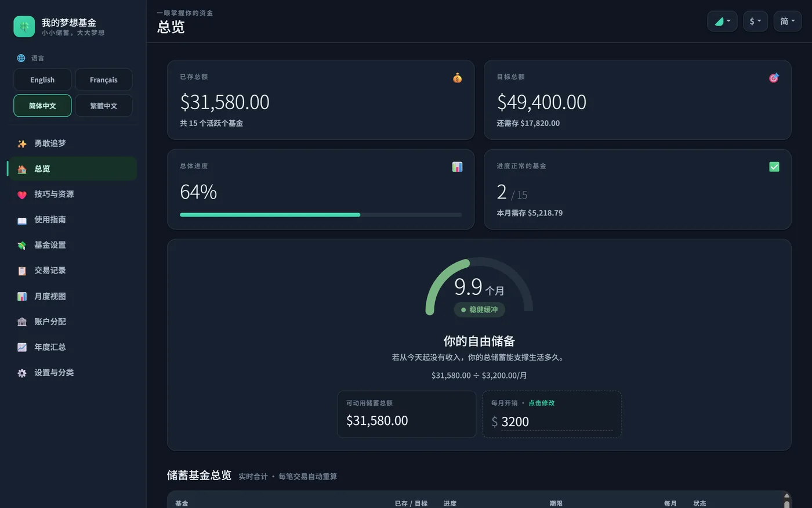Navigate to 年度汇总

(72, 347)
